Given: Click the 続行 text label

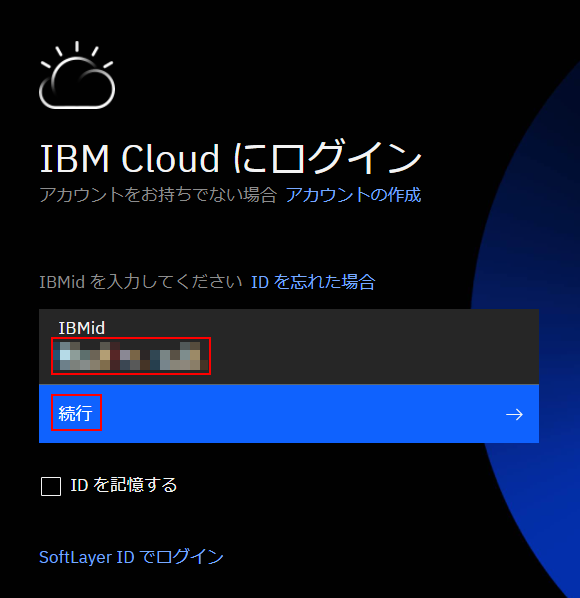Looking at the screenshot, I should point(76,413).
